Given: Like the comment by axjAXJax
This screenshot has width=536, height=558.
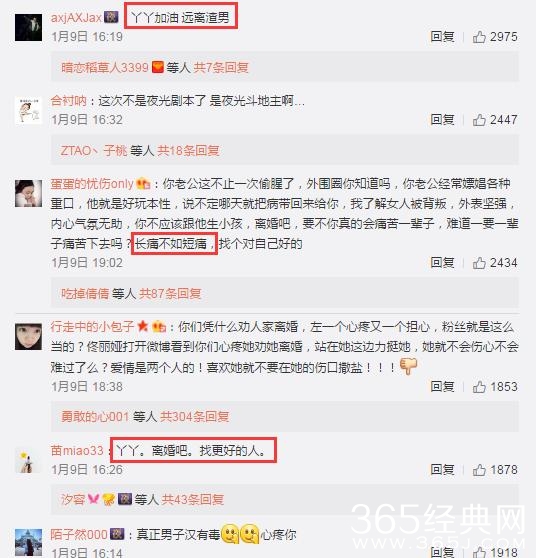Looking at the screenshot, I should point(479,37).
